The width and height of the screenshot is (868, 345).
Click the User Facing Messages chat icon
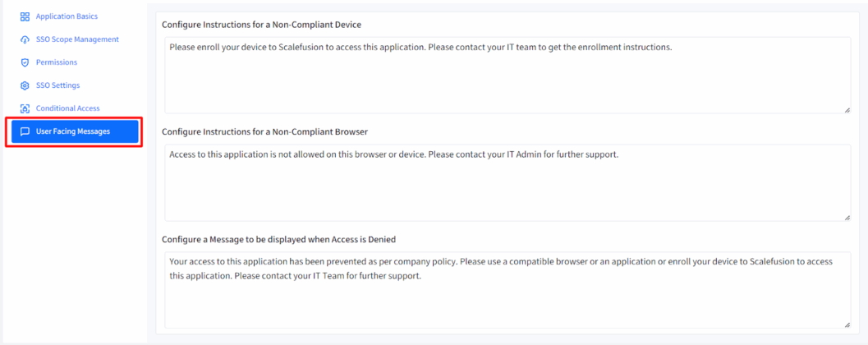pyautogui.click(x=25, y=131)
